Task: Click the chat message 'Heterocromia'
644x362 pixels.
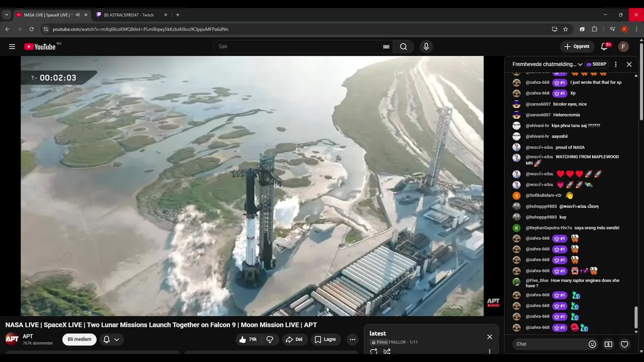Action: tap(567, 115)
